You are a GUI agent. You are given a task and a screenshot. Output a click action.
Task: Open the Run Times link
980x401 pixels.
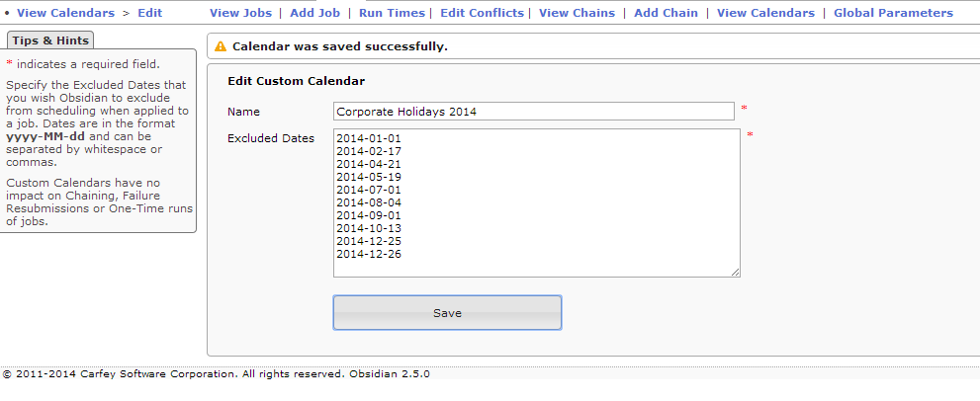click(x=392, y=13)
